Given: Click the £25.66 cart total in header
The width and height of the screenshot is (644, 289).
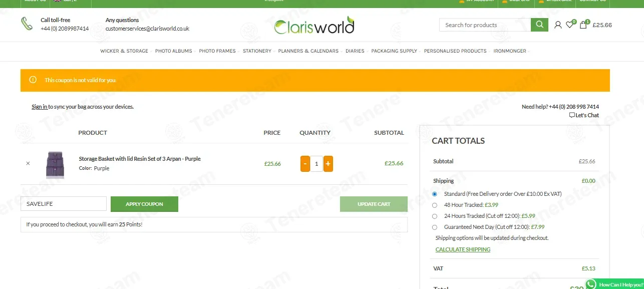Looking at the screenshot, I should point(602,25).
